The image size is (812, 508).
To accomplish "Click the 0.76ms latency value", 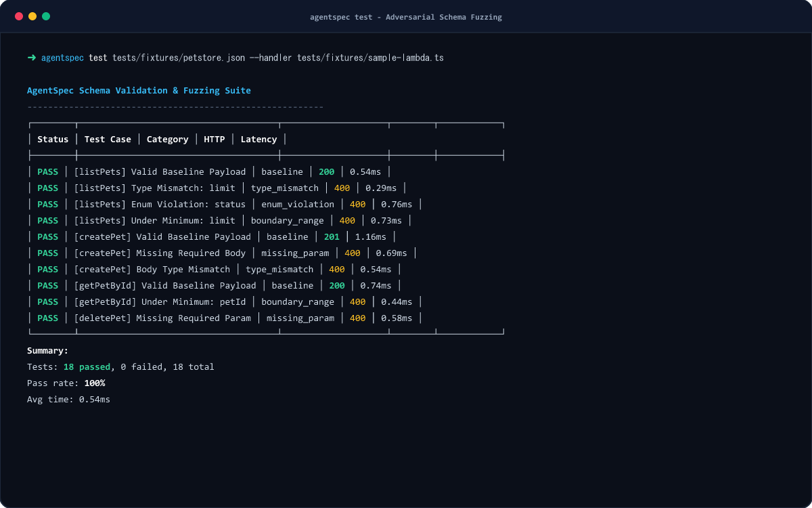I will 397,205.
